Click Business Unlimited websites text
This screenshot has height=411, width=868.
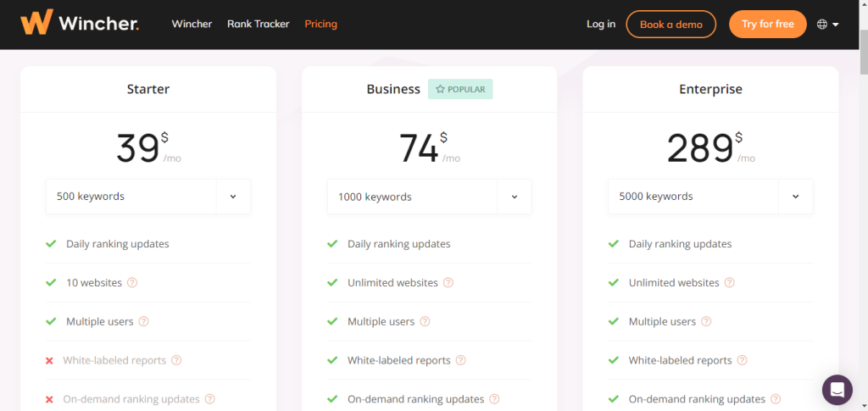392,283
